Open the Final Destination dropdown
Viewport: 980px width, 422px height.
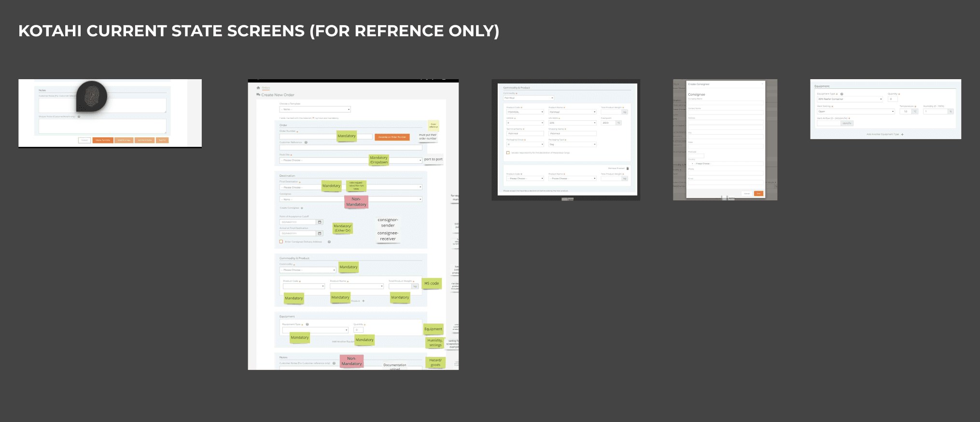tap(351, 187)
